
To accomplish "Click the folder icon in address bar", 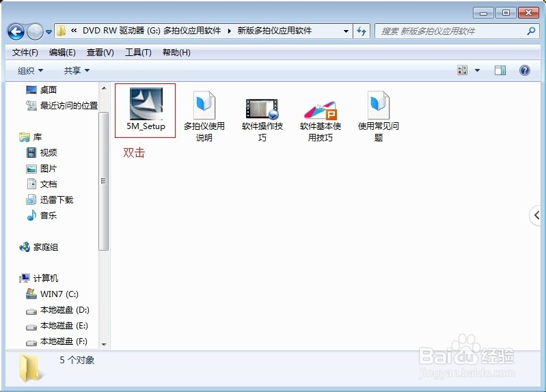I will point(61,31).
